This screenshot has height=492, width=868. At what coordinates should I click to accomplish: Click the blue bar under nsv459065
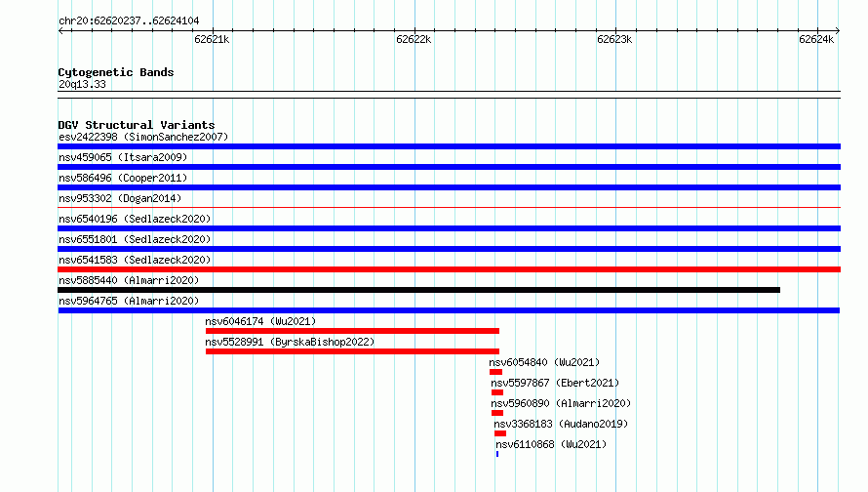[x=449, y=167]
